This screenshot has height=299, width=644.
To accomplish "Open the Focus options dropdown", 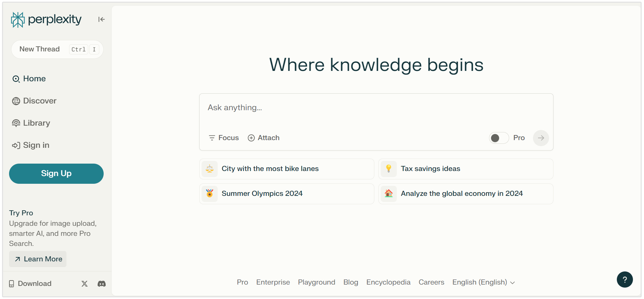I will pyautogui.click(x=224, y=138).
